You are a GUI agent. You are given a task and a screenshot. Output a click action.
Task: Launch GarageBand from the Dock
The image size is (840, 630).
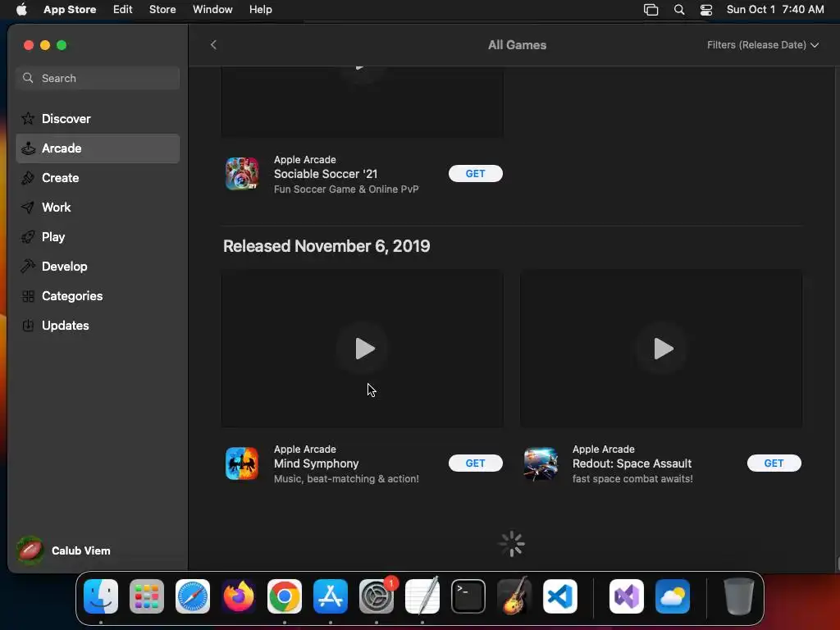point(514,596)
